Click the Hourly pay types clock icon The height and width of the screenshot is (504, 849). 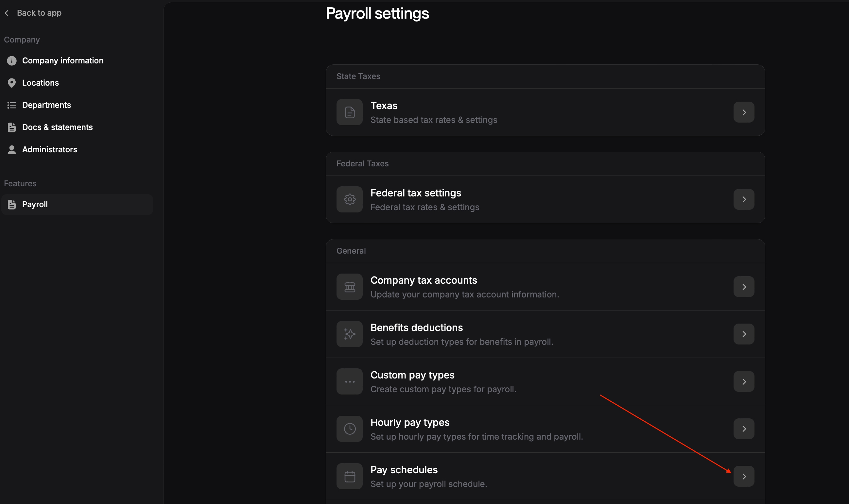(350, 428)
